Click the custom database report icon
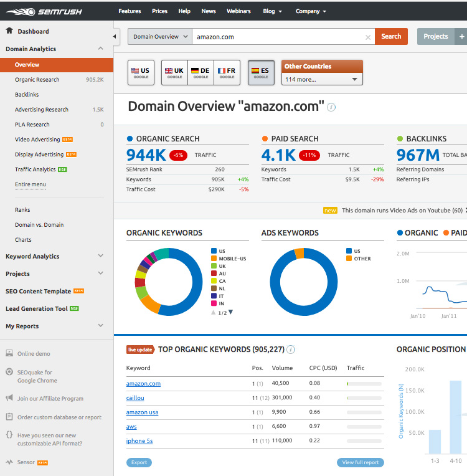Image resolution: width=467 pixels, height=476 pixels. 9,416
